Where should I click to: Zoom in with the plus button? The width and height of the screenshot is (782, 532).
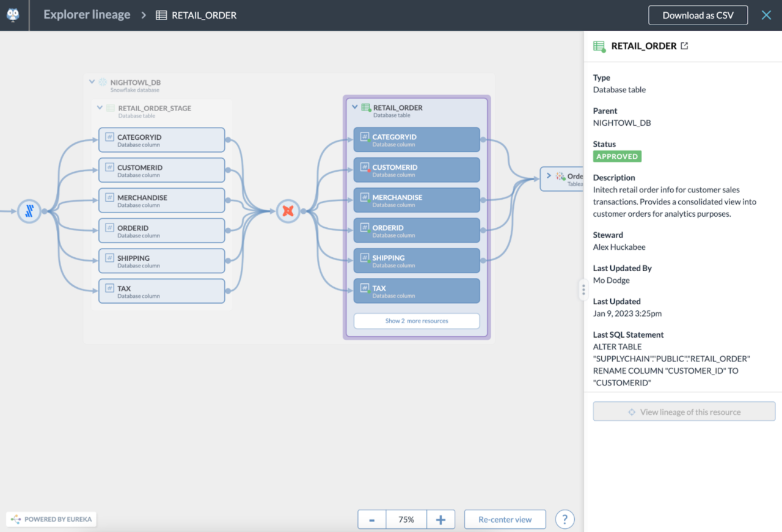click(440, 519)
